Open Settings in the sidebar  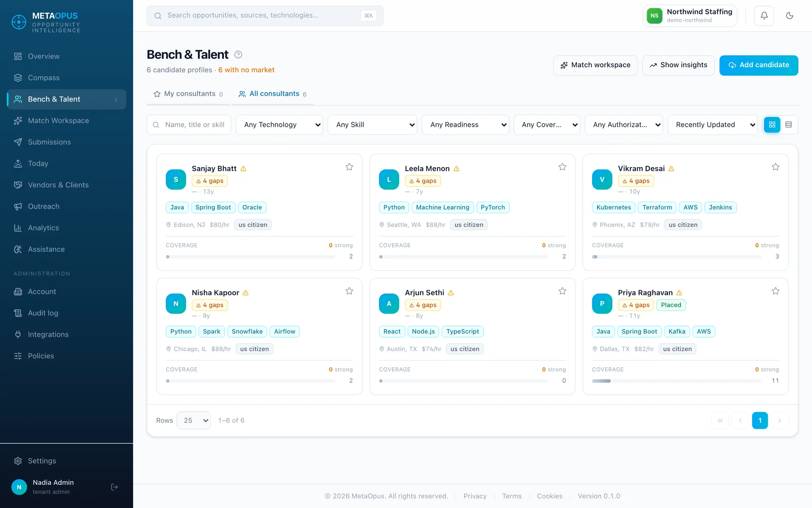pos(67,461)
